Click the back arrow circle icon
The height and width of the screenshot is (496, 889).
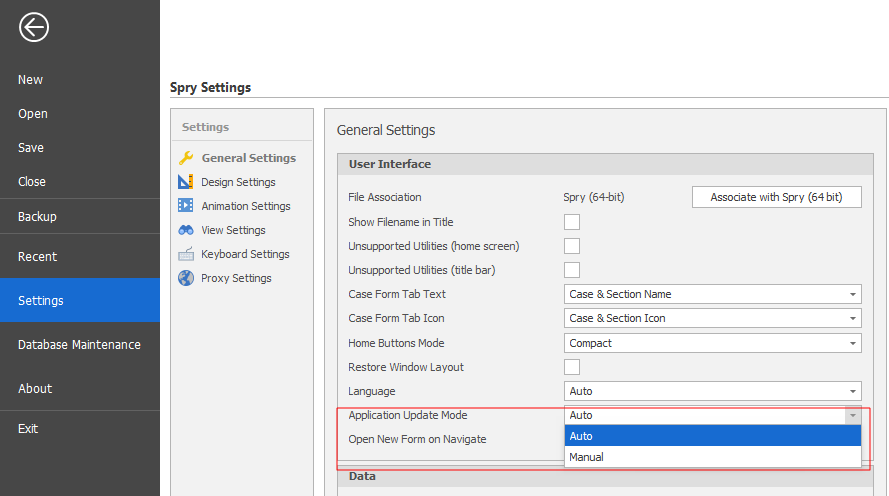point(34,27)
